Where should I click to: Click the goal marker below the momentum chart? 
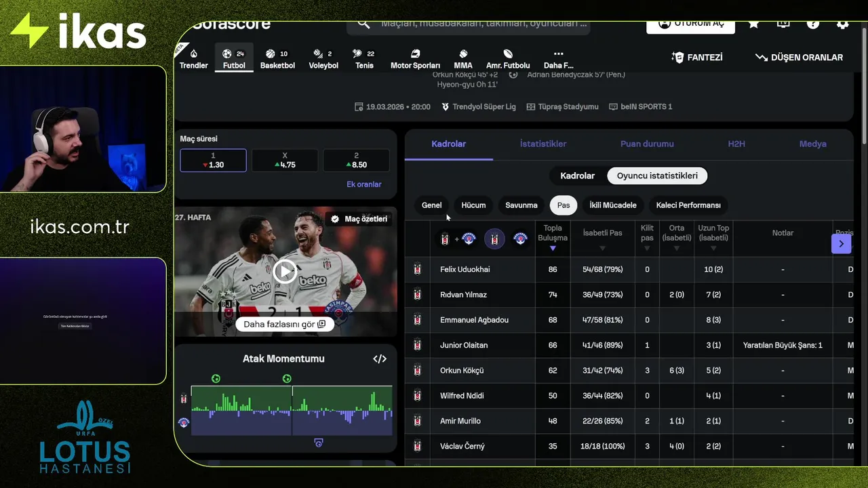pos(319,443)
